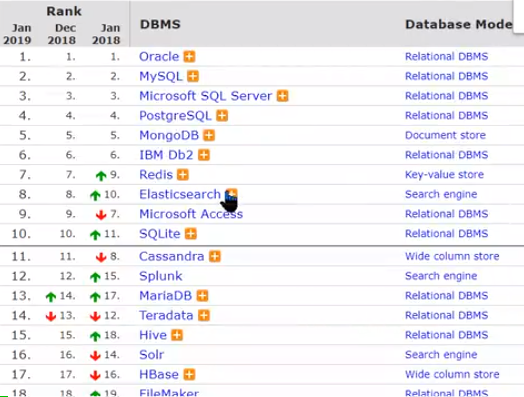The image size is (524, 397).
Task: Open the IBM Db2 link
Action: (166, 155)
